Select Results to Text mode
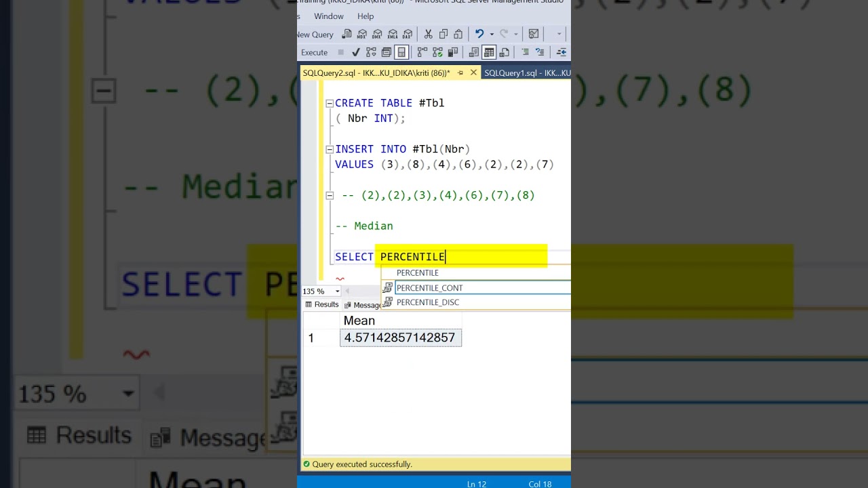 coord(474,52)
